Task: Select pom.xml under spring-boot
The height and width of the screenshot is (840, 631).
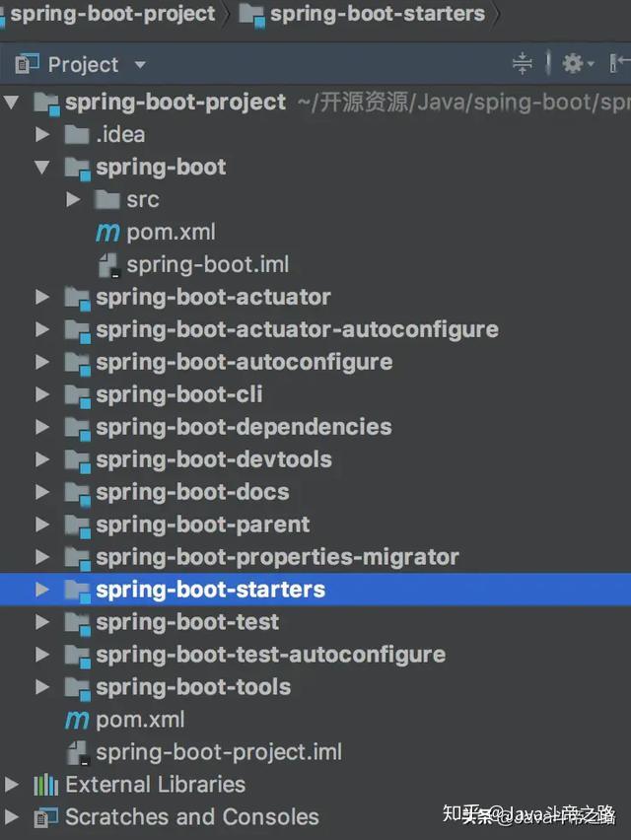Action: point(171,233)
